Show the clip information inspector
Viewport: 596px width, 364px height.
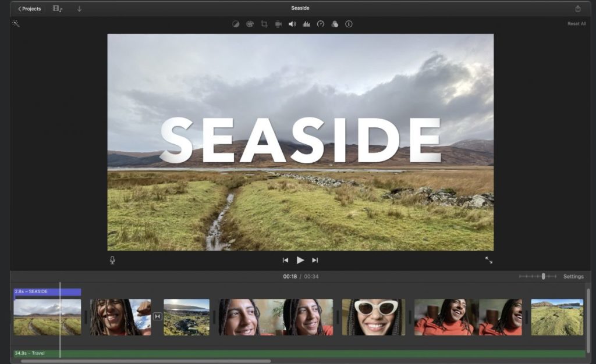click(x=349, y=24)
